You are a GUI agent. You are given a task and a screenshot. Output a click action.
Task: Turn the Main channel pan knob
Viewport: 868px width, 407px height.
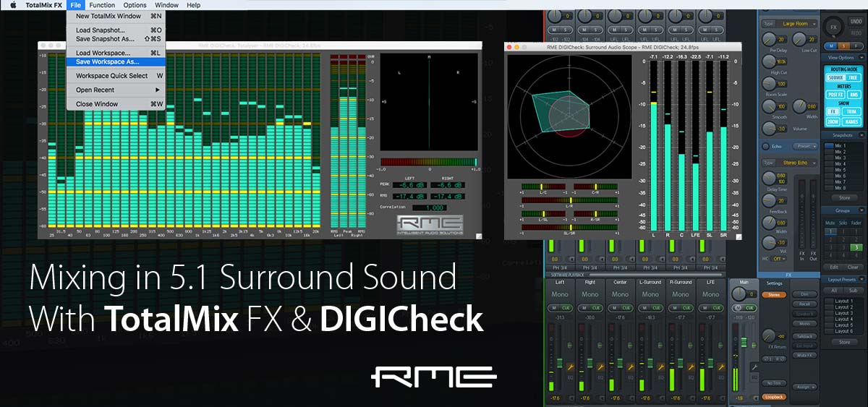pyautogui.click(x=739, y=295)
